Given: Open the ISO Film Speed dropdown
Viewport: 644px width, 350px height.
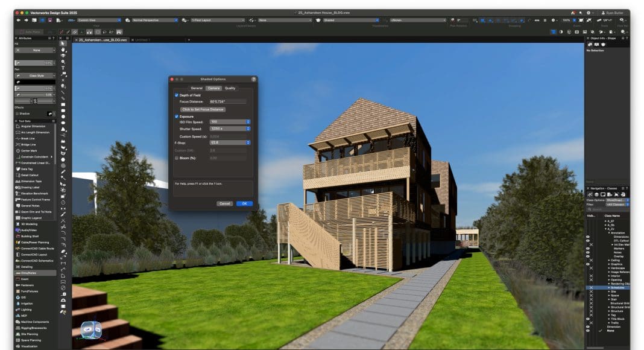Looking at the screenshot, I should point(229,122).
